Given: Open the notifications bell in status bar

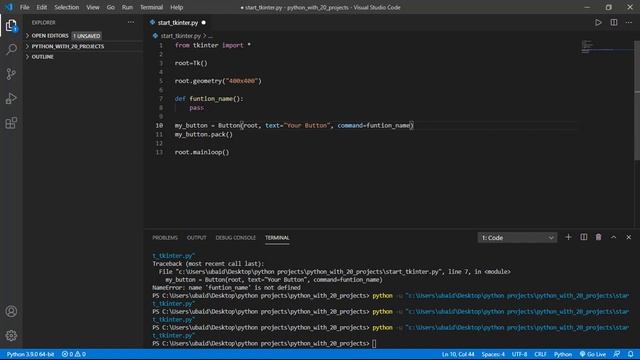Looking at the screenshot, I should 631,354.
